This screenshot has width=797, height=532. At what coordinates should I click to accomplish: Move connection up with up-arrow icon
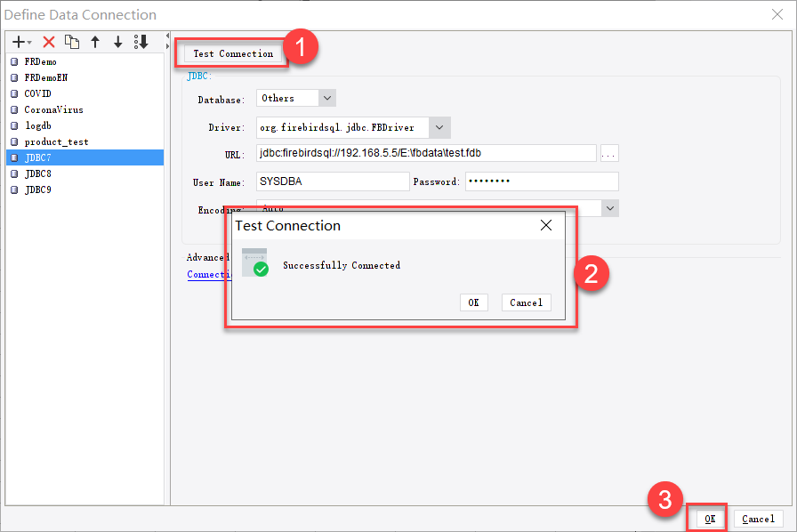coord(95,42)
